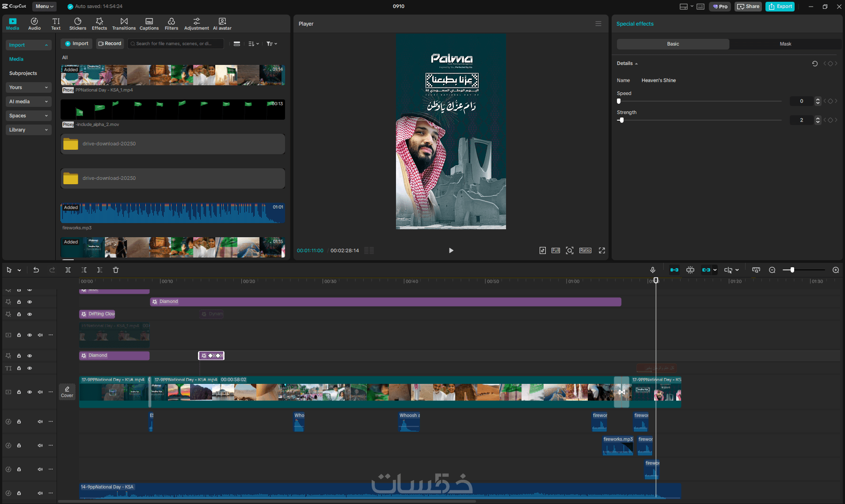This screenshot has width=845, height=504.
Task: Open the Filters panel
Action: (171, 24)
